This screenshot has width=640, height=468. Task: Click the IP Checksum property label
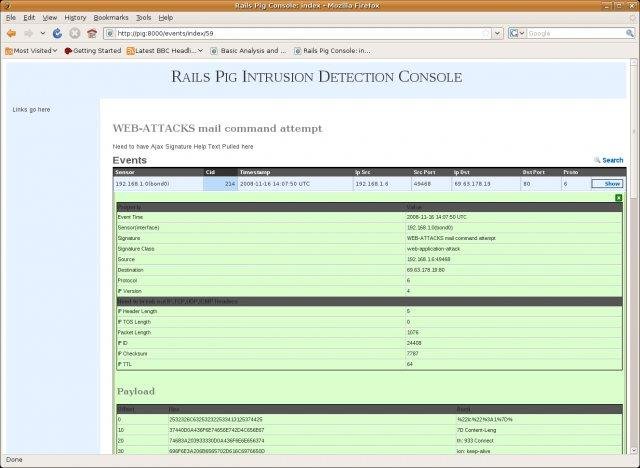coord(132,353)
